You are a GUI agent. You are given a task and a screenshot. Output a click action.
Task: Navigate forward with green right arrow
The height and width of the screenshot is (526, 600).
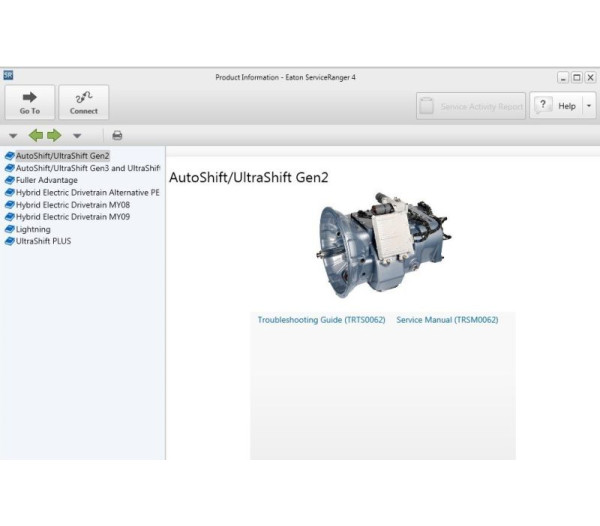[54, 135]
